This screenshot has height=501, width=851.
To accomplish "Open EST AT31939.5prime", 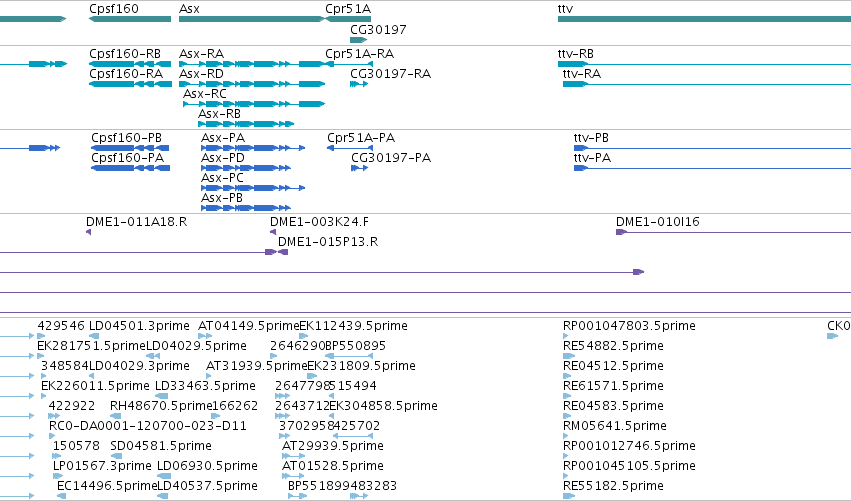I will pyautogui.click(x=257, y=366).
